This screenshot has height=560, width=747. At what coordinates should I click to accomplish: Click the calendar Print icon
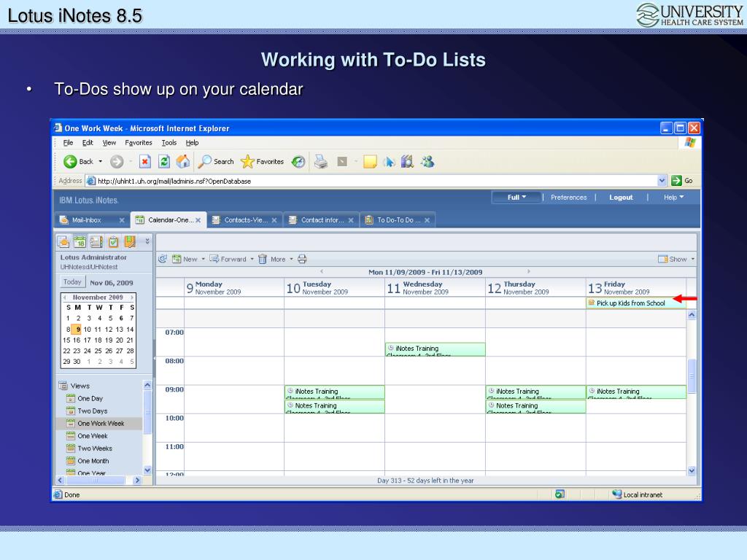(x=302, y=259)
